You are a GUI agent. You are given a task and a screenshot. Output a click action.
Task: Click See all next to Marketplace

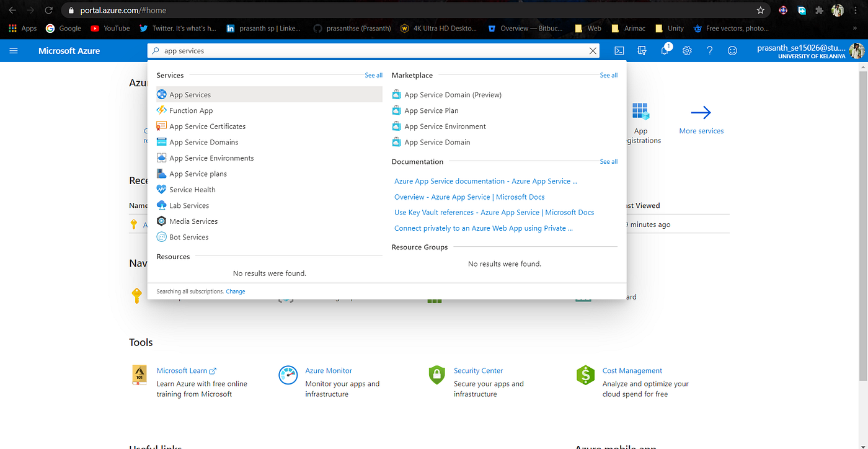click(608, 75)
